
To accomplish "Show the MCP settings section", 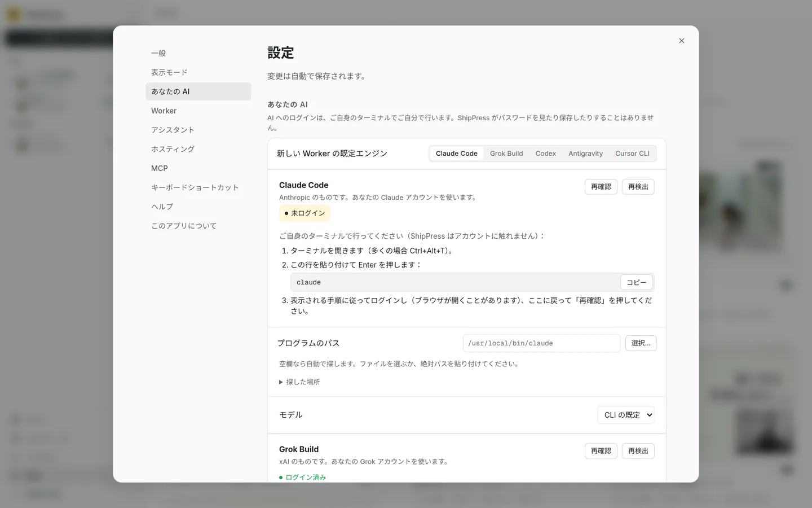I will point(198,168).
